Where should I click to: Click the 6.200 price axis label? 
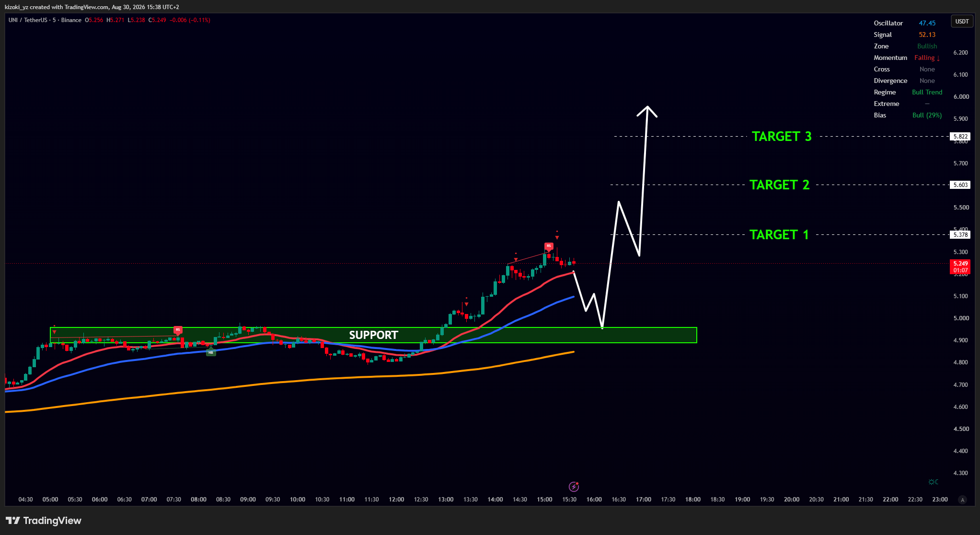960,53
